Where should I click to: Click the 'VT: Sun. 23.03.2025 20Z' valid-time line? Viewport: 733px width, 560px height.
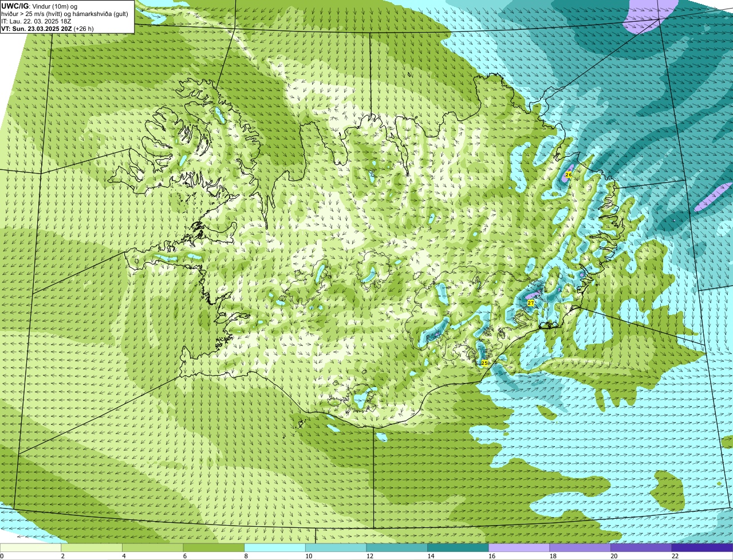pyautogui.click(x=48, y=29)
